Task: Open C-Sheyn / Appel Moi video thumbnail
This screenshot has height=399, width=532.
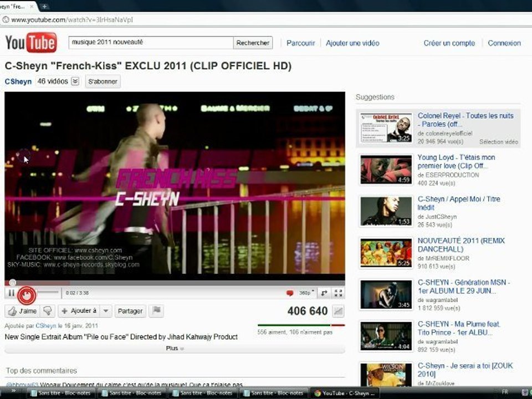Action: [386, 211]
